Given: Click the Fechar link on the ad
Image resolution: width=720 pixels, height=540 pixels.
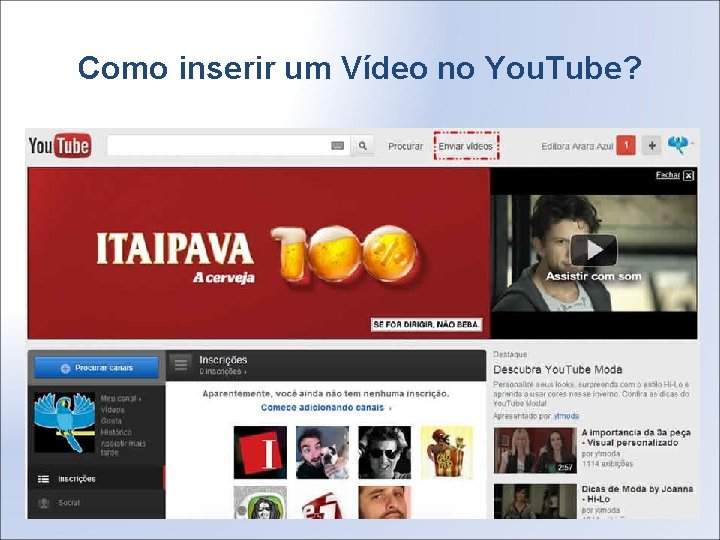Looking at the screenshot, I should (668, 175).
